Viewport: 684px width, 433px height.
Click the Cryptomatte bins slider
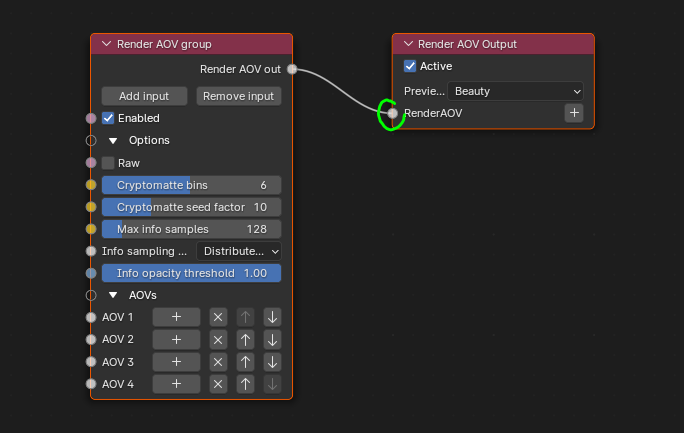point(191,185)
